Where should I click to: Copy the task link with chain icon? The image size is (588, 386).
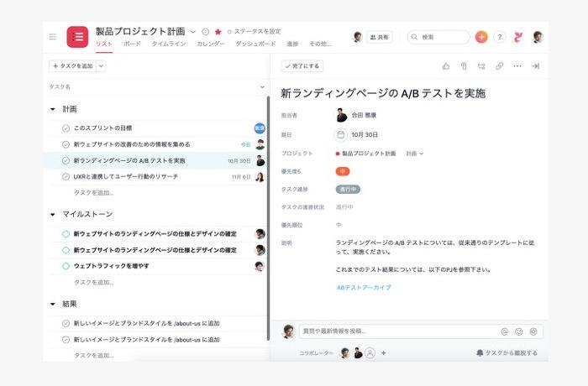coord(499,65)
